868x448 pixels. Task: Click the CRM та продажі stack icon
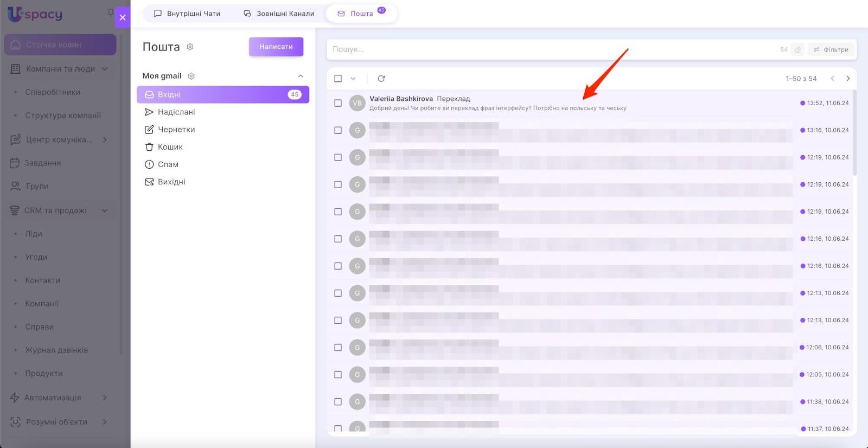(x=15, y=210)
